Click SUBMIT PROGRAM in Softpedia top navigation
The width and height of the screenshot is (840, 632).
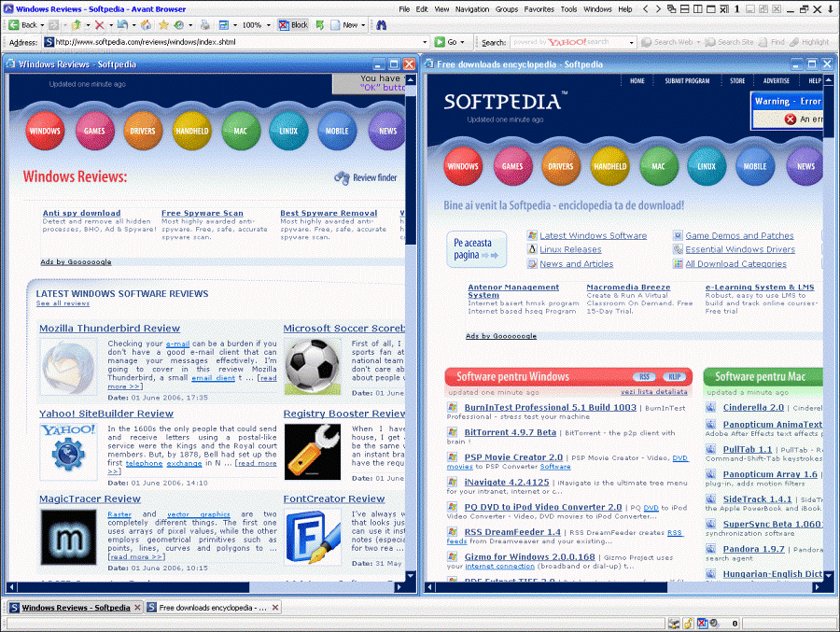coord(687,81)
